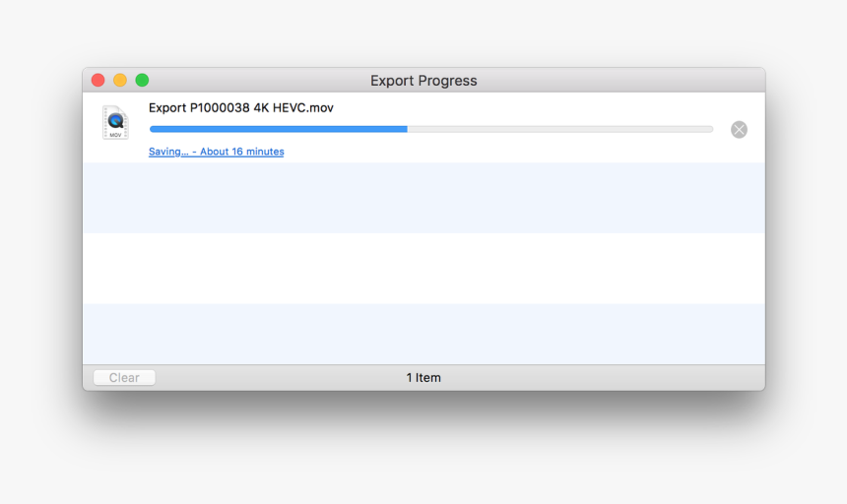Click the gray desktop background below the window

(x=423, y=459)
